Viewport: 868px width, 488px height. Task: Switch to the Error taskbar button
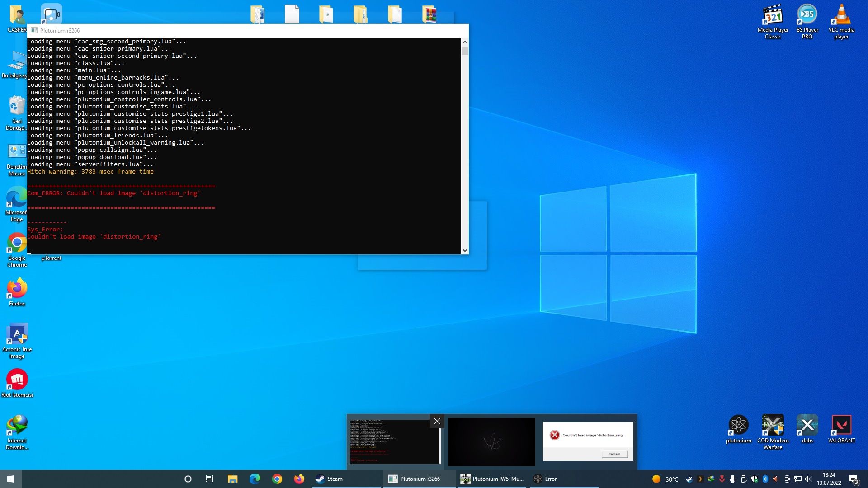click(564, 479)
